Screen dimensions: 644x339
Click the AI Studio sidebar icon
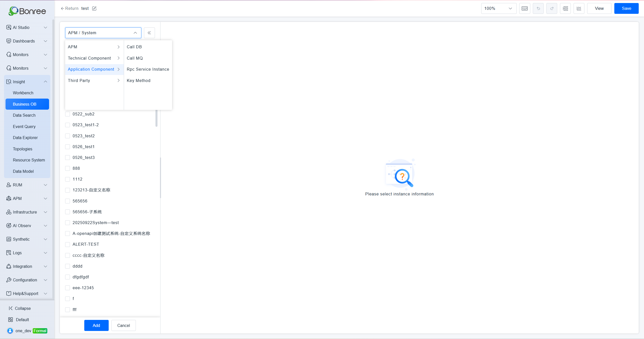tap(9, 27)
